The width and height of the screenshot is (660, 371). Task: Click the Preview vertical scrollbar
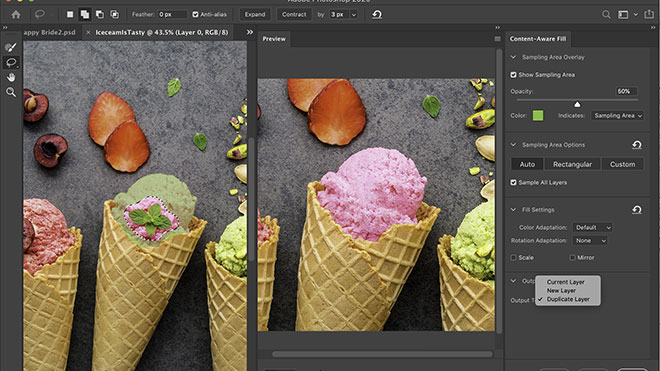point(499,192)
